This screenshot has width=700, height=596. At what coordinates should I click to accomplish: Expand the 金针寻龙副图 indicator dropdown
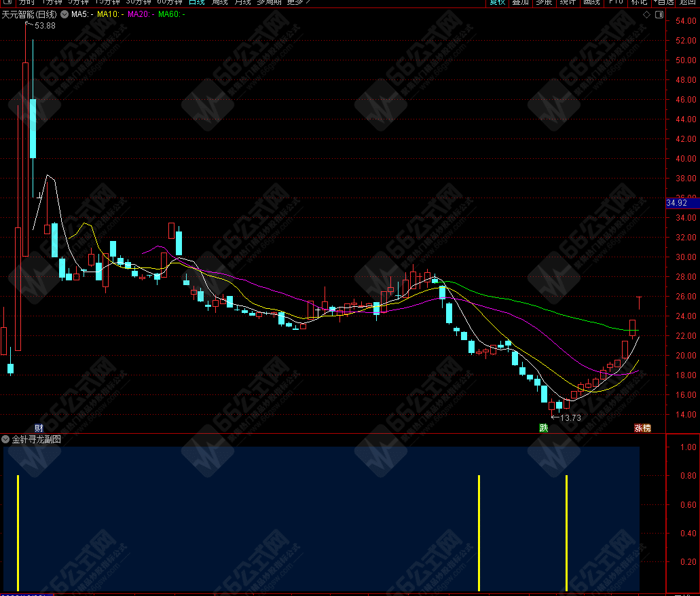(6, 439)
